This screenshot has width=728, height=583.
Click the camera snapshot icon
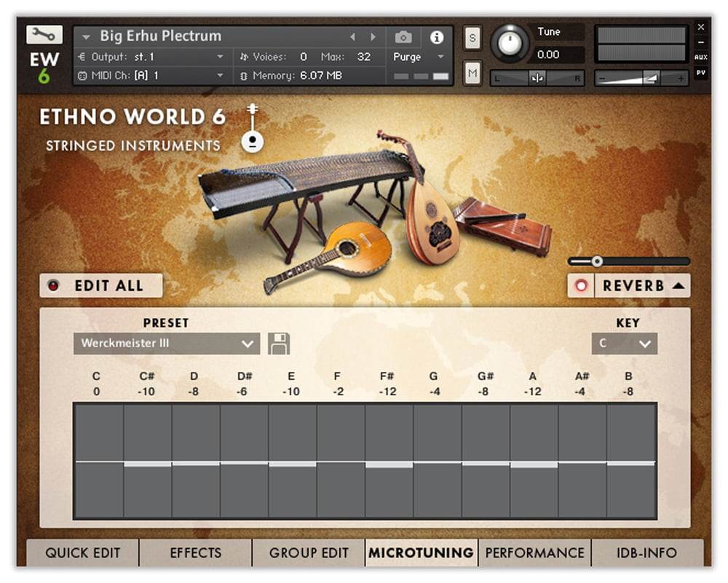pos(403,36)
